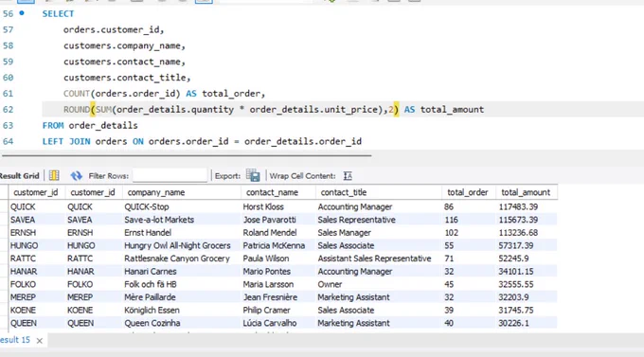Select total_amount cell '52245.9'

[513, 259]
